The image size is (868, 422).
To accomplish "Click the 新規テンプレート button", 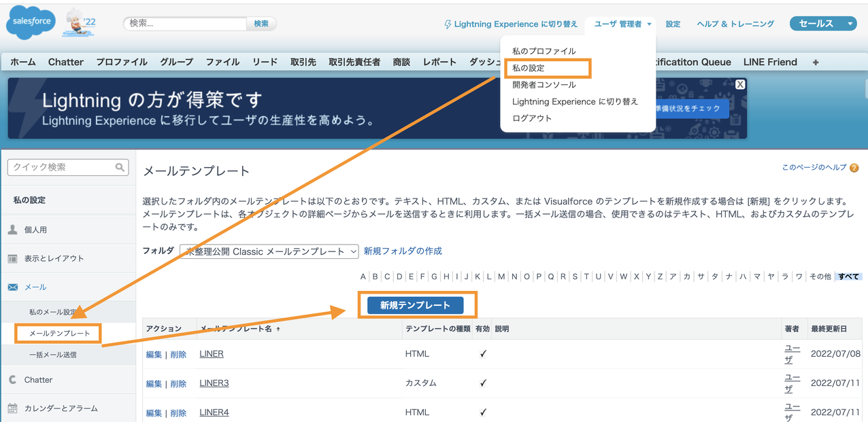I will (416, 306).
